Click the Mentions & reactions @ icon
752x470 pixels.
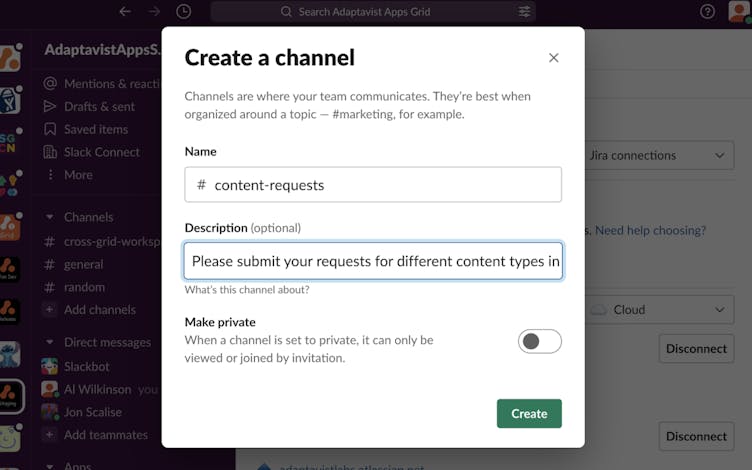[50, 83]
